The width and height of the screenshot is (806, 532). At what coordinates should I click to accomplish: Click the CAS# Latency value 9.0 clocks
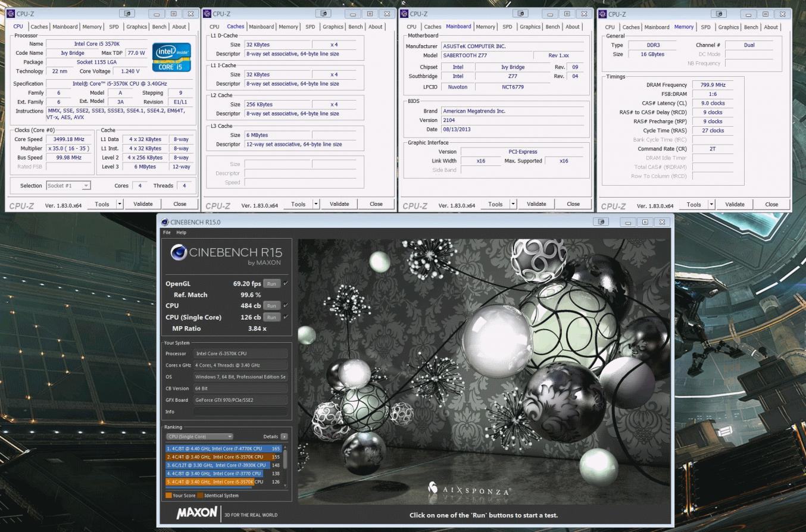[x=712, y=103]
